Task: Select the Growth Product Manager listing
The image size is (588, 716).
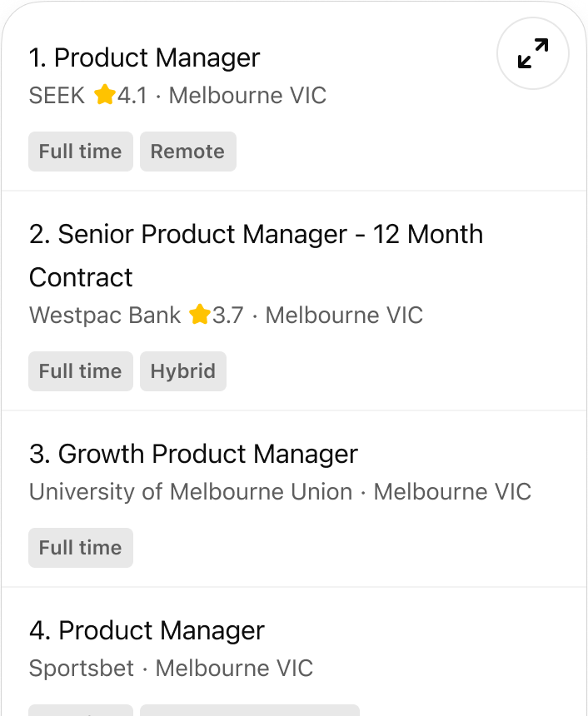Action: click(x=193, y=454)
